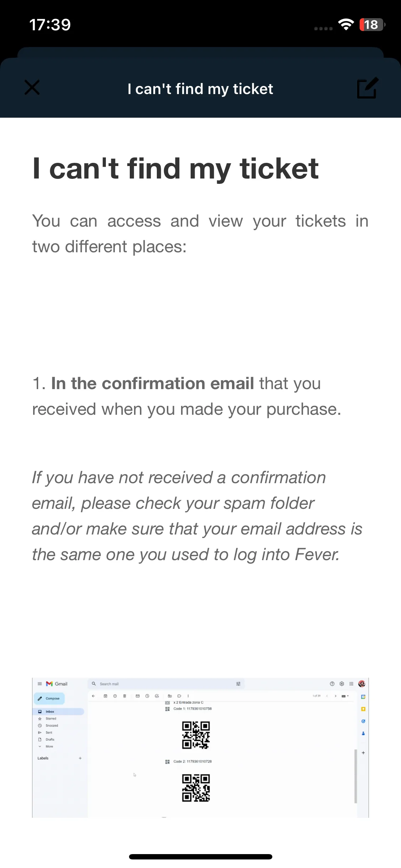The height and width of the screenshot is (868, 401).
Task: Select Starred in the embedded Gmail sidebar
Action: (48, 719)
